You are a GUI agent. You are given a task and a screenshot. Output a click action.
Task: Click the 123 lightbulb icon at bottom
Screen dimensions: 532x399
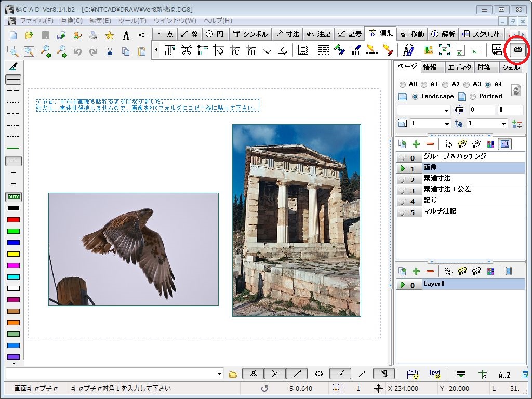pyautogui.click(x=413, y=374)
